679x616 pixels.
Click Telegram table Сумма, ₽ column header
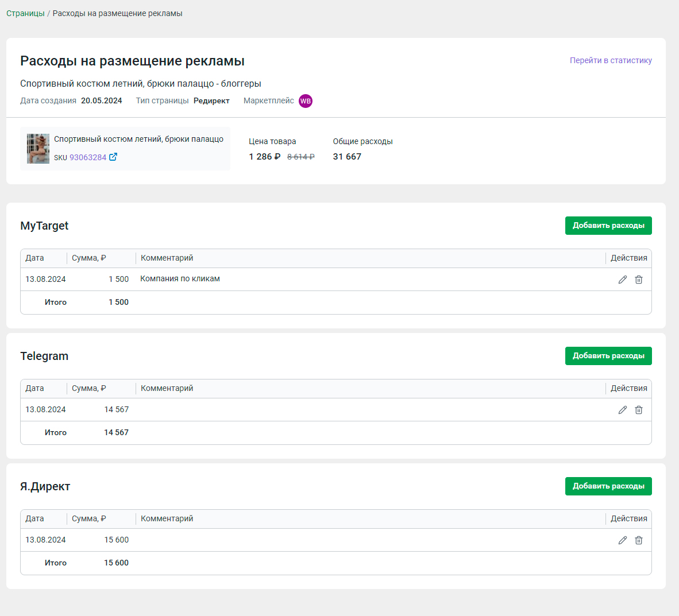pyautogui.click(x=89, y=388)
